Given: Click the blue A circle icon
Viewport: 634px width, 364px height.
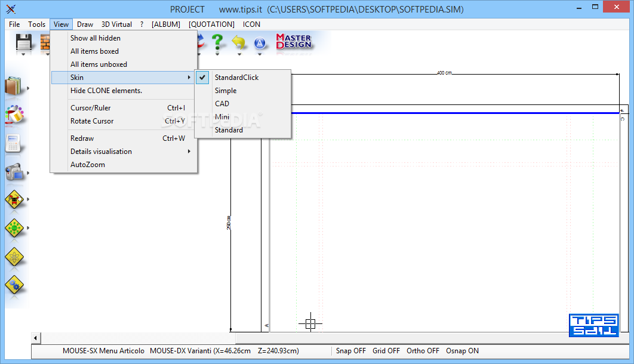Looking at the screenshot, I should 260,43.
